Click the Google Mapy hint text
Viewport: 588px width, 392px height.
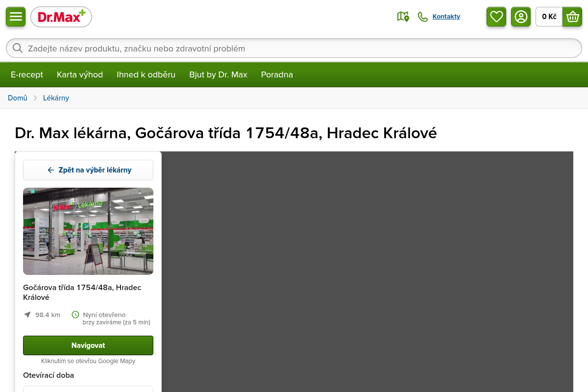[88, 361]
